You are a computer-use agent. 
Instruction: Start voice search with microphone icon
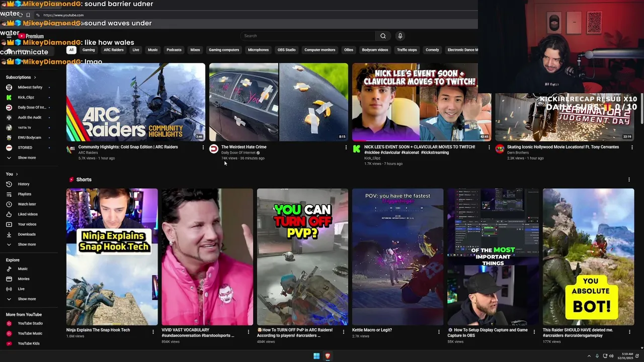pyautogui.click(x=400, y=36)
